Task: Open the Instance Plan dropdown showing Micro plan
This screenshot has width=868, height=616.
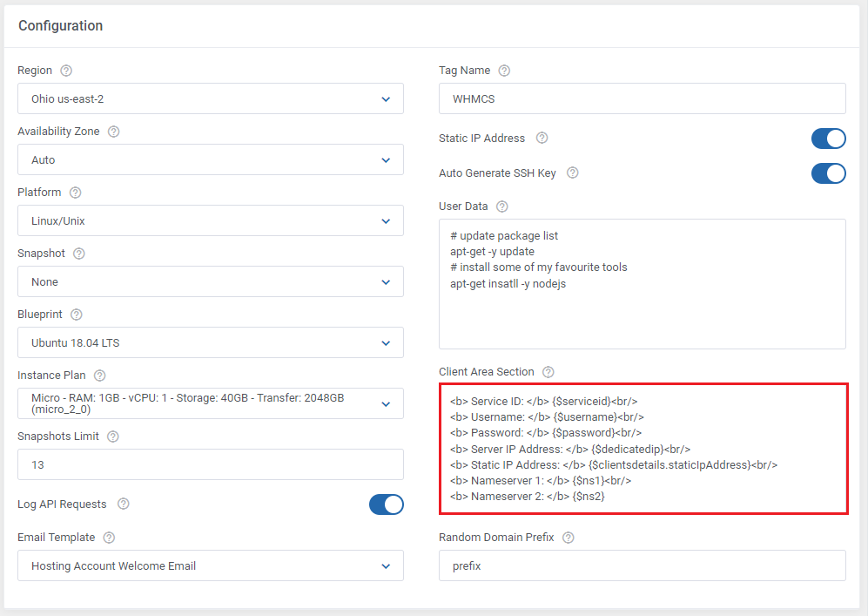Action: pos(211,403)
